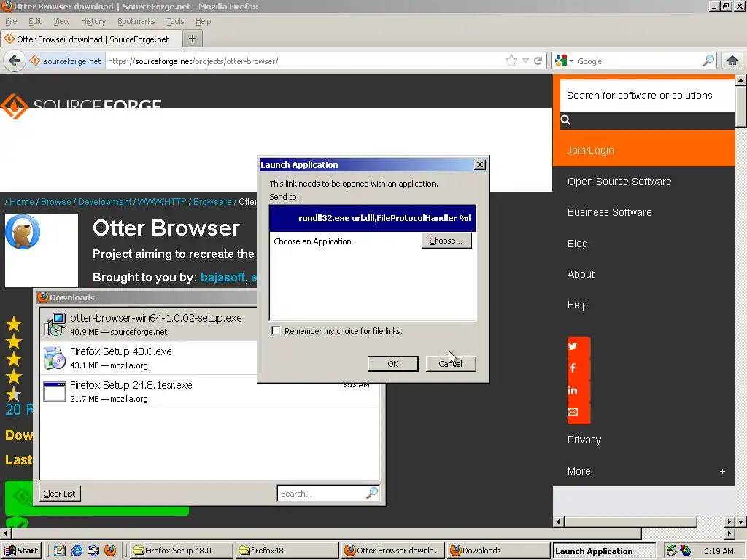Select the rundll32.exe url.dll handler entry

coord(373,217)
